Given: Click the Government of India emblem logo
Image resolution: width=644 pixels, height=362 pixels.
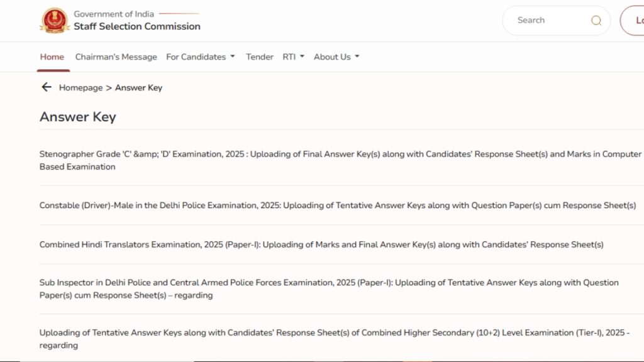Looking at the screenshot, I should coord(55,21).
